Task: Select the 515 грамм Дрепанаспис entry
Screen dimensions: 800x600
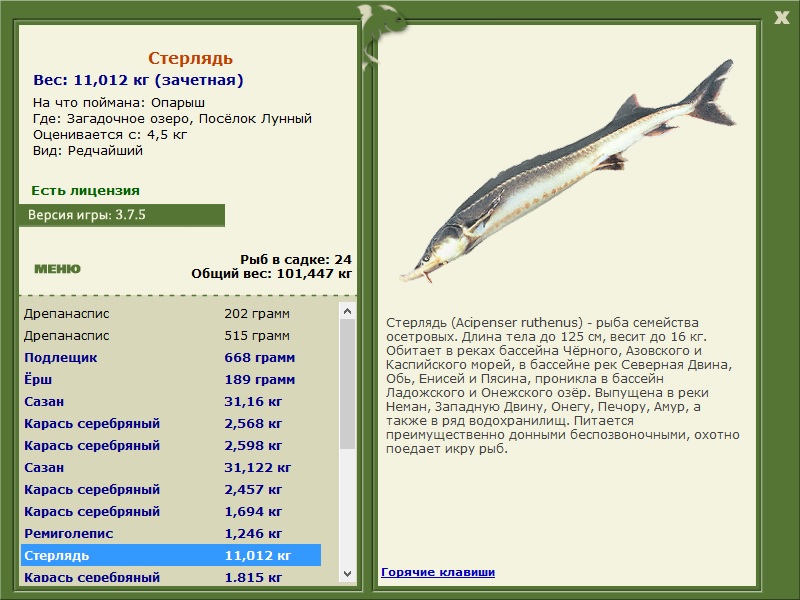Action: [171, 335]
